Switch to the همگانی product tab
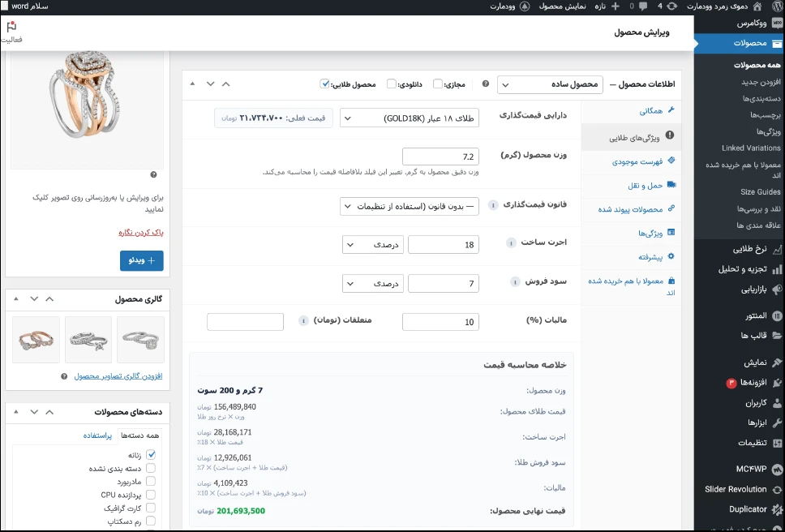 [x=631, y=111]
